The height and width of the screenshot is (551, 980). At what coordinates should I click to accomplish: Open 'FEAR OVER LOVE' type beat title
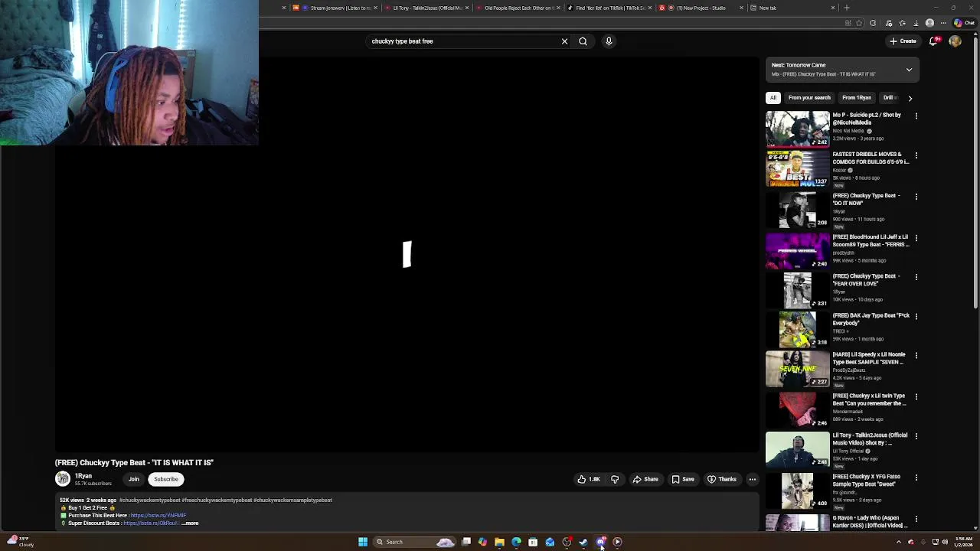(866, 279)
